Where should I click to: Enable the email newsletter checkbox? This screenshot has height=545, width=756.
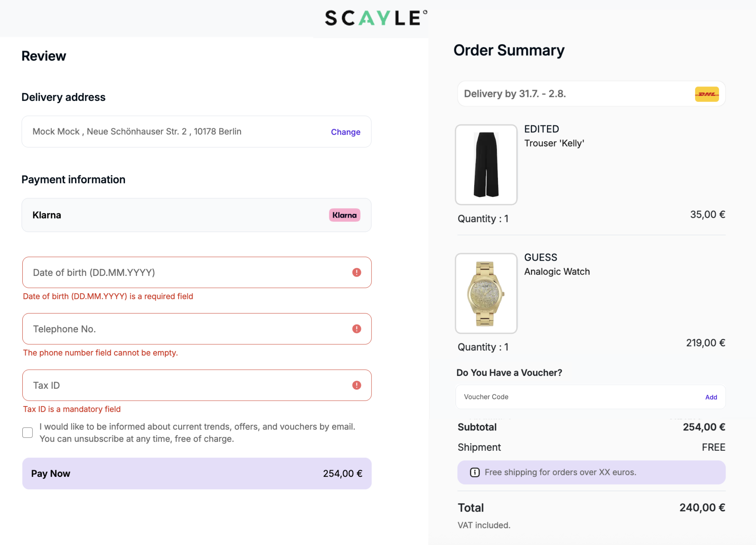click(27, 432)
